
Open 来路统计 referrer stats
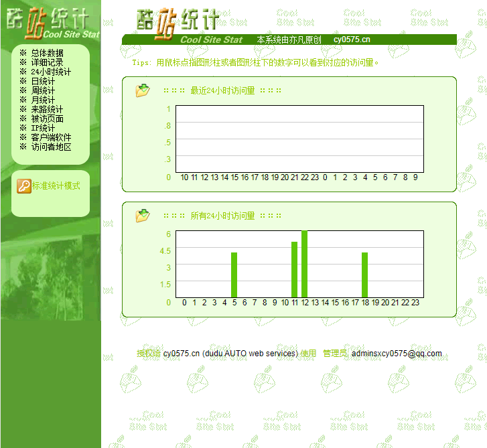(x=47, y=109)
